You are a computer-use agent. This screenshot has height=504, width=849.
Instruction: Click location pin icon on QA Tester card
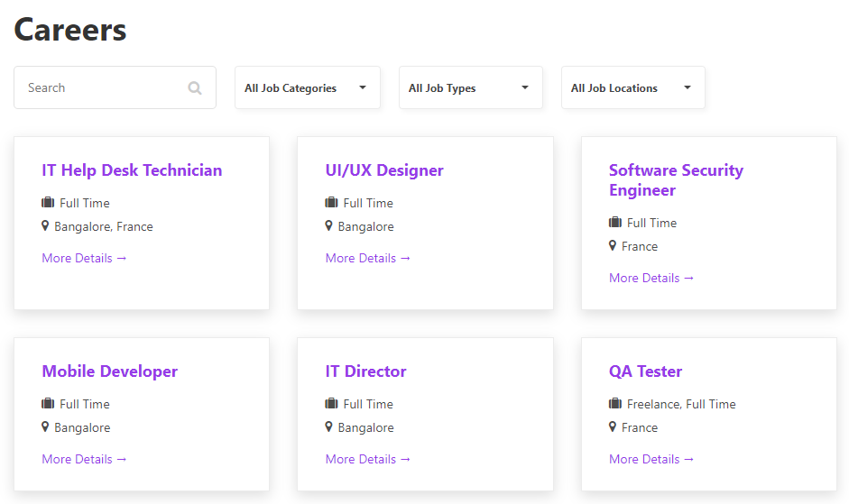pyautogui.click(x=613, y=427)
